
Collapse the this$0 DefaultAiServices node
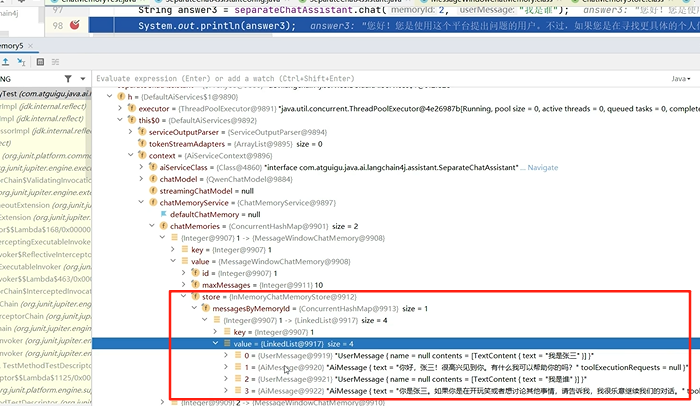[120, 120]
